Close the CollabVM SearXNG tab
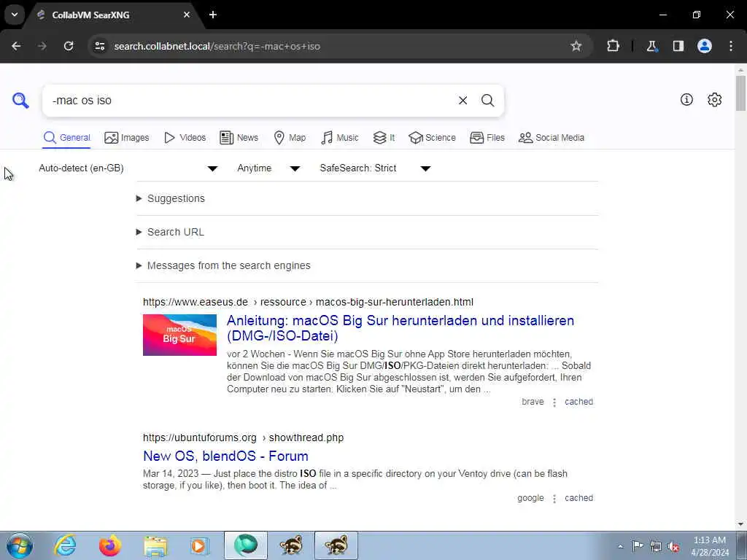This screenshot has height=560, width=747. pos(187,15)
